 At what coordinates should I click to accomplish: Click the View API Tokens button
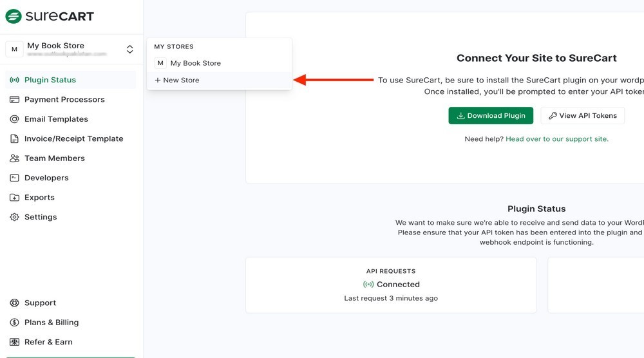(x=583, y=116)
